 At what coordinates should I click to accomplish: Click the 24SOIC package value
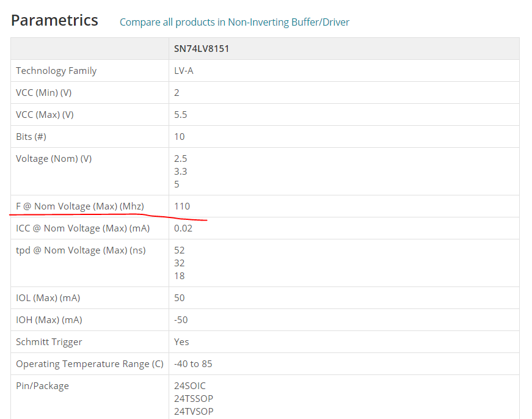tap(190, 386)
